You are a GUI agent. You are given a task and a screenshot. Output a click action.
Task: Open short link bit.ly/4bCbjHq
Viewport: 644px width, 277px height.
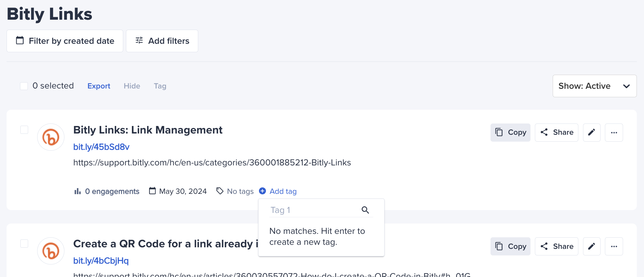pyautogui.click(x=101, y=261)
